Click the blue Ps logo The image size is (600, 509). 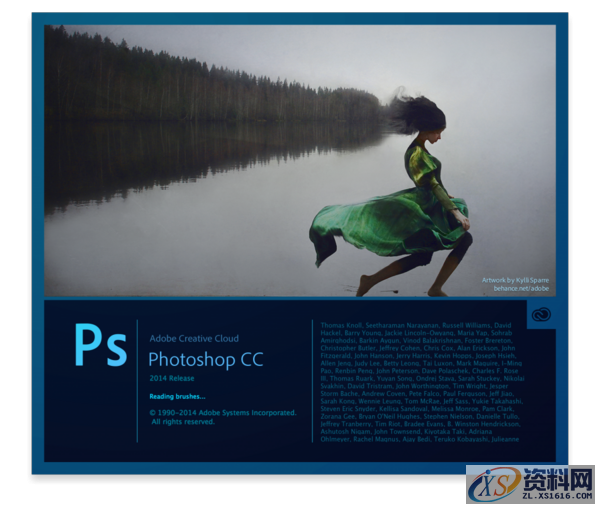[100, 346]
